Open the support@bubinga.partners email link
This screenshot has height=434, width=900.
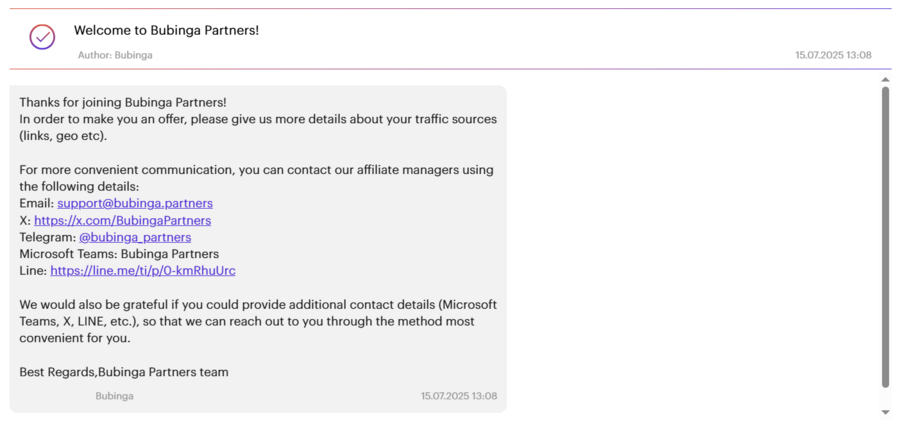(135, 203)
